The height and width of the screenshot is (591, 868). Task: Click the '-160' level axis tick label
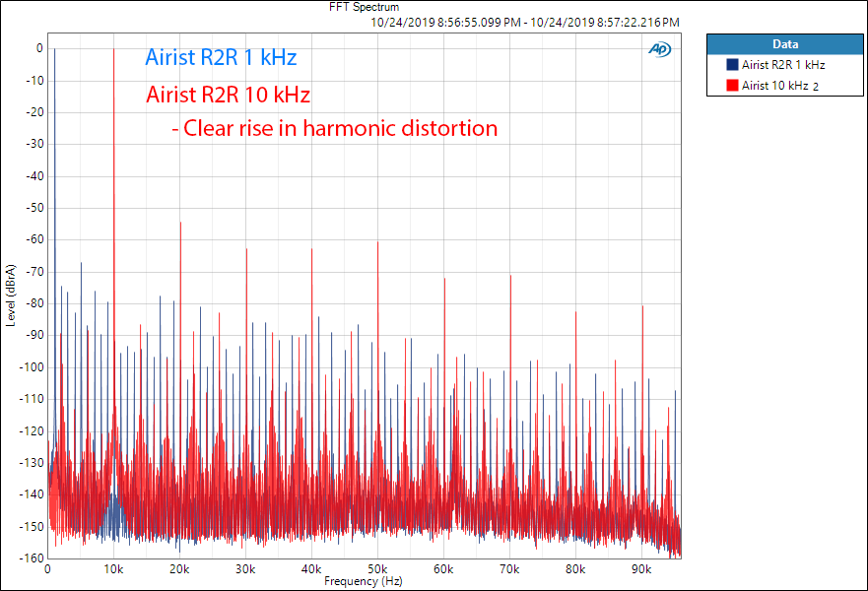click(x=32, y=558)
